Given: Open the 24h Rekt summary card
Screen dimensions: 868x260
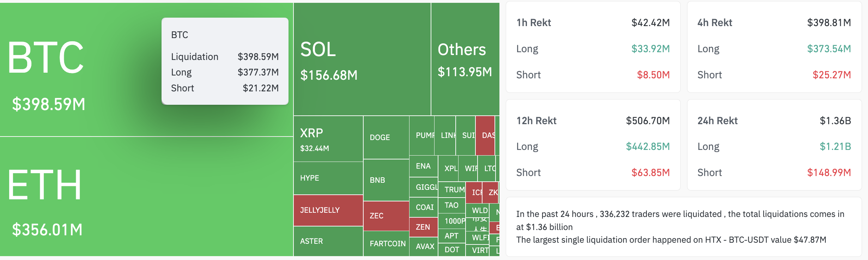Looking at the screenshot, I should tap(774, 145).
